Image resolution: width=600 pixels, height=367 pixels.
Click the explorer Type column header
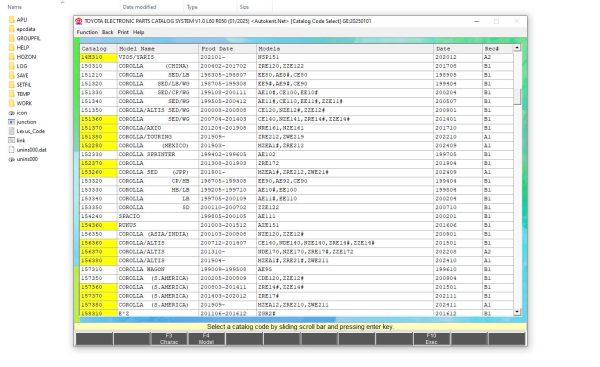[x=192, y=7]
